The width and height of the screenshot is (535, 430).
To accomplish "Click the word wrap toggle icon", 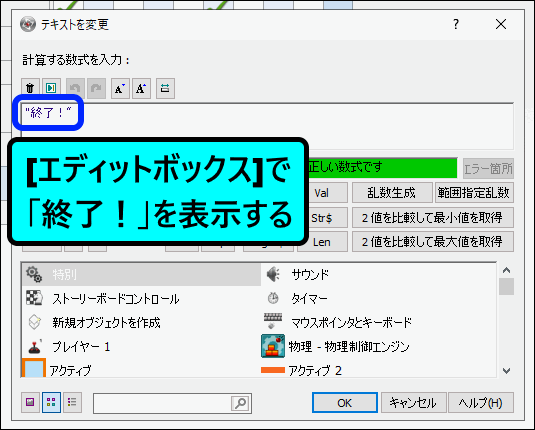I will pyautogui.click(x=165, y=88).
